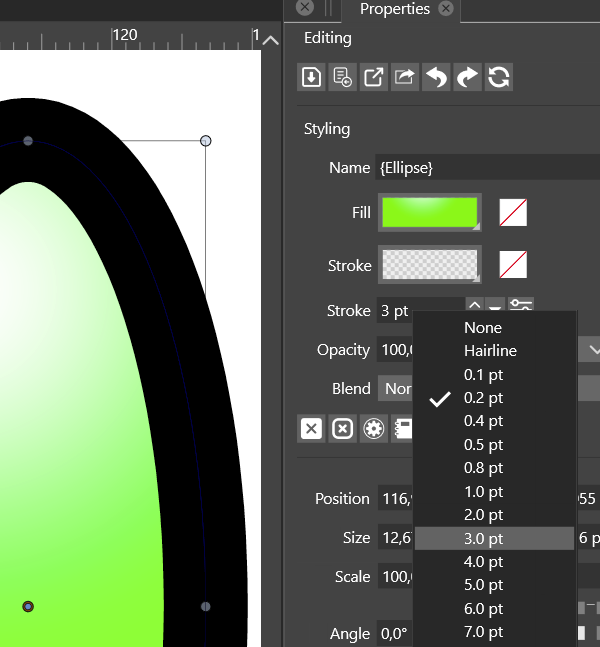Screen dimensions: 600x647
Task: Click the import document icon under Editing
Action: click(311, 77)
